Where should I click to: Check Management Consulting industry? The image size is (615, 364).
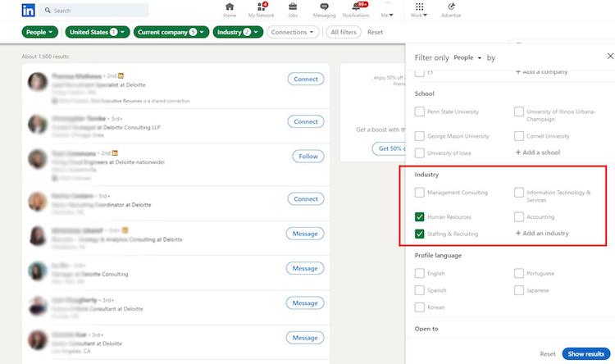419,193
